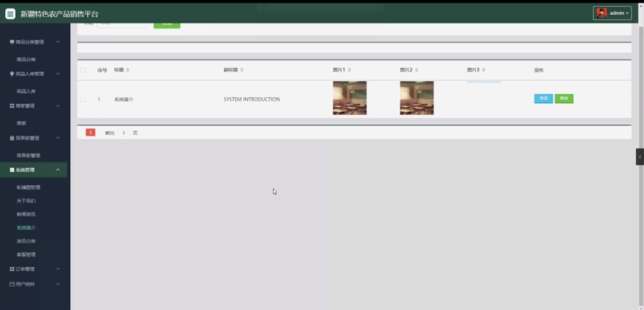Click the 新疆特色农产品销售平台 title

coord(60,13)
